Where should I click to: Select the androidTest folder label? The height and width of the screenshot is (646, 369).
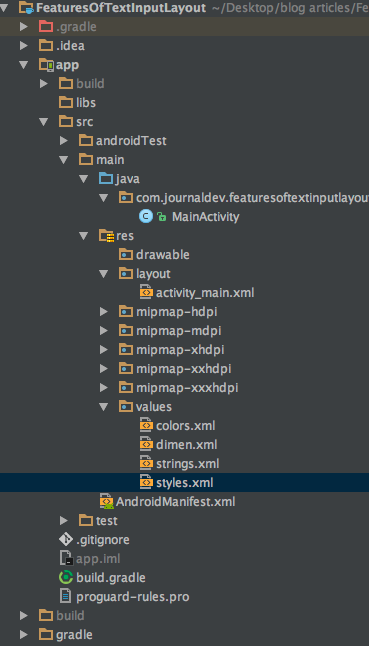[131, 141]
